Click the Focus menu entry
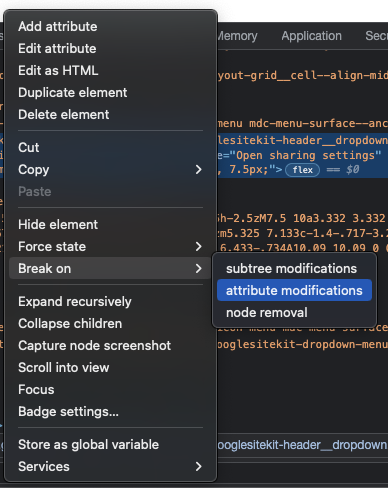 click(x=109, y=390)
